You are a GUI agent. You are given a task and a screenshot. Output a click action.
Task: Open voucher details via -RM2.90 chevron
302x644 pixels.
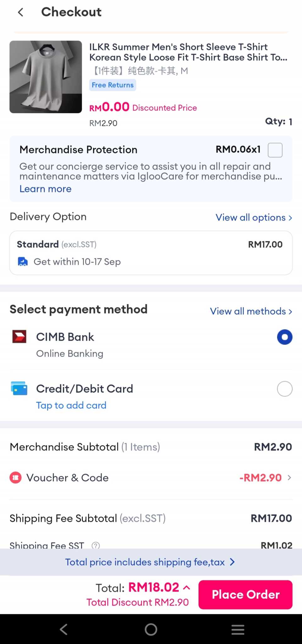pyautogui.click(x=289, y=478)
